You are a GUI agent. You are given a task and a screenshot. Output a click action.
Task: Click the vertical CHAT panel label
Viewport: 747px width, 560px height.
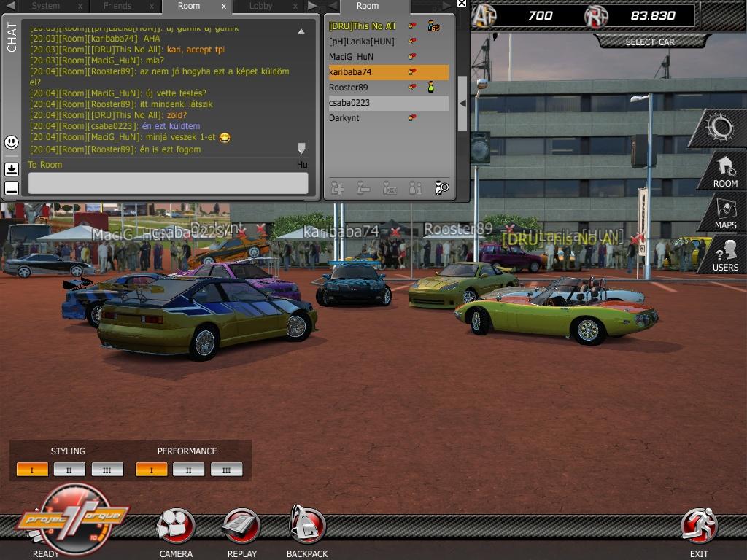12,37
